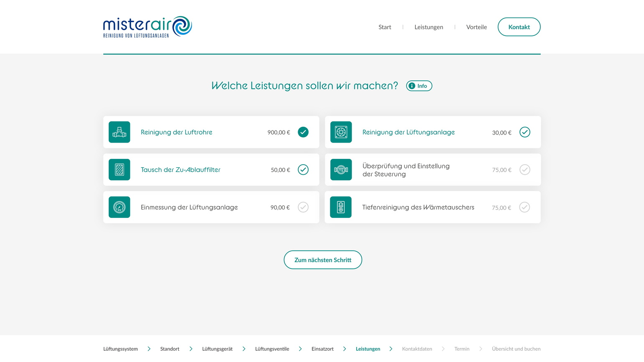The width and height of the screenshot is (644, 362).
Task: Go to Kontaktdaten step in breadcrumb
Action: click(x=417, y=349)
